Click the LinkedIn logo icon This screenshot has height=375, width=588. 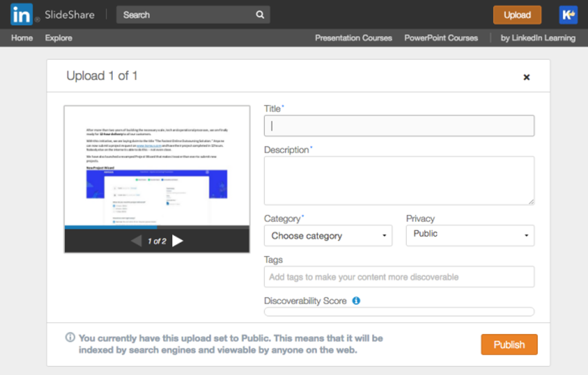click(x=21, y=14)
